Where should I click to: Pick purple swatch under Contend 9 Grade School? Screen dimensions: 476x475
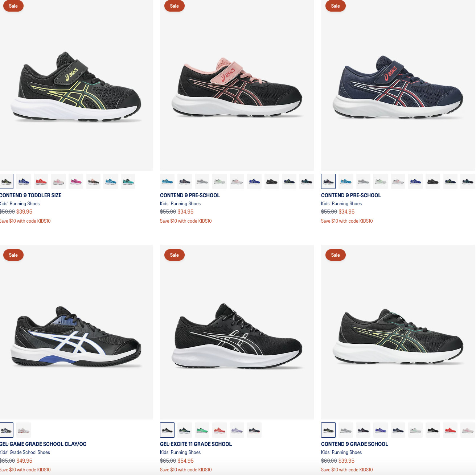click(x=381, y=430)
